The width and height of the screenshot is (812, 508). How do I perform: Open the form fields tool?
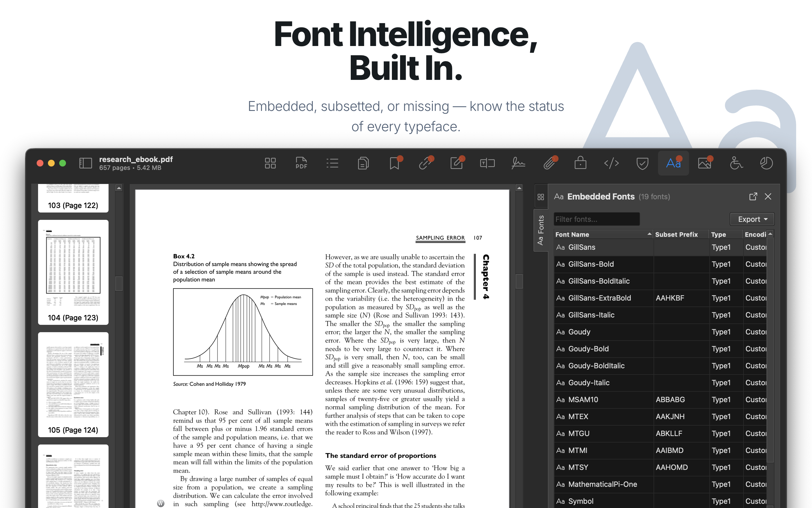(487, 163)
